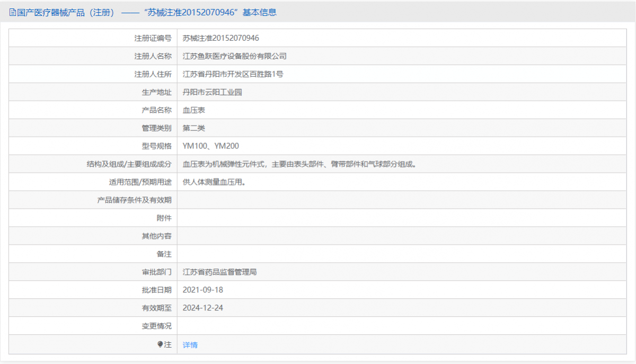
Task: Click the document icon beside the page title
Action: click(13, 12)
